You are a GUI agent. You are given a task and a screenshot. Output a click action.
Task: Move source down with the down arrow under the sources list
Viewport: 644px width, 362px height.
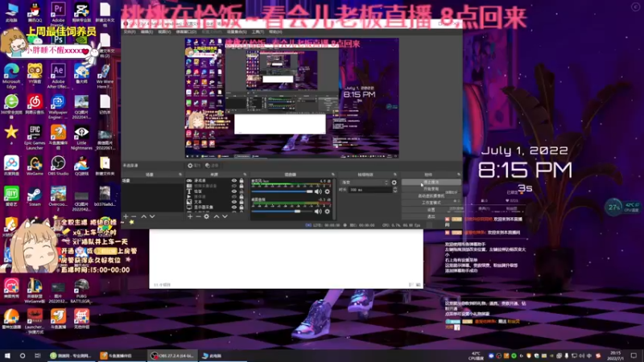pyautogui.click(x=225, y=216)
